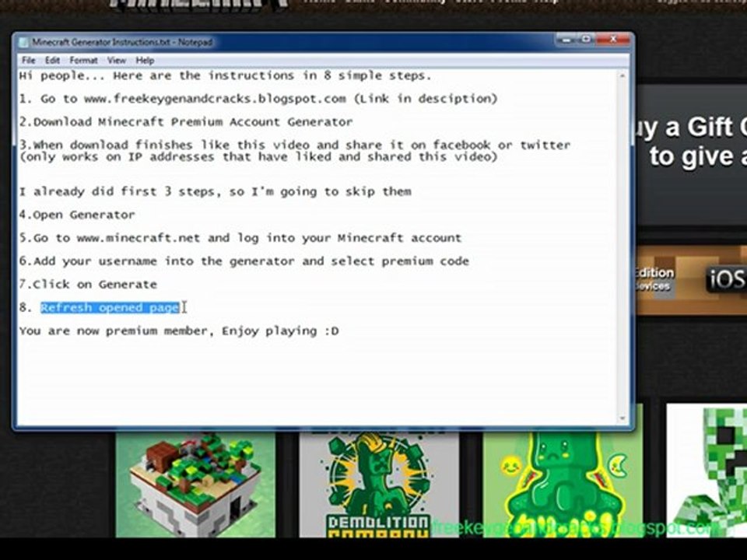Viewport: 747px width, 560px height.
Task: Click the Minecraft logo on the webpage
Action: [x=199, y=5]
